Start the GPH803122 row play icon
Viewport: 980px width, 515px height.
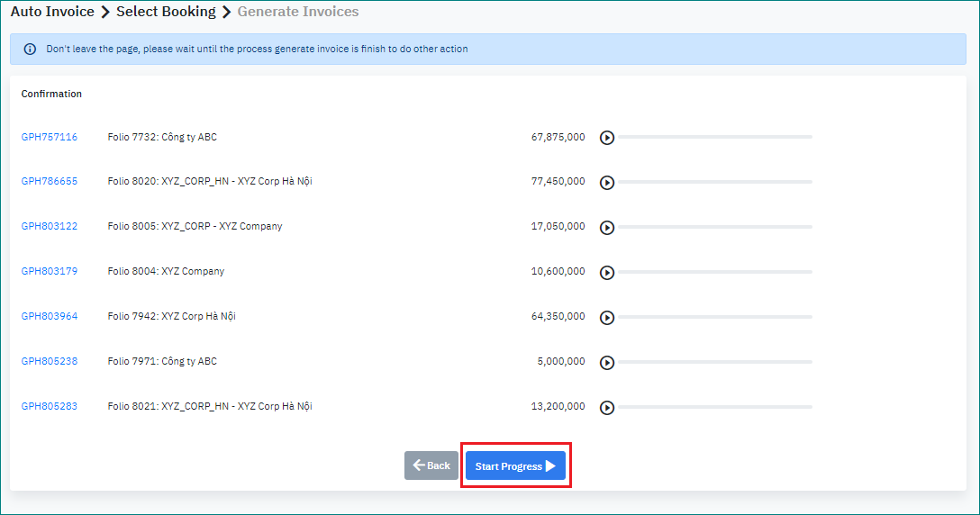(607, 228)
